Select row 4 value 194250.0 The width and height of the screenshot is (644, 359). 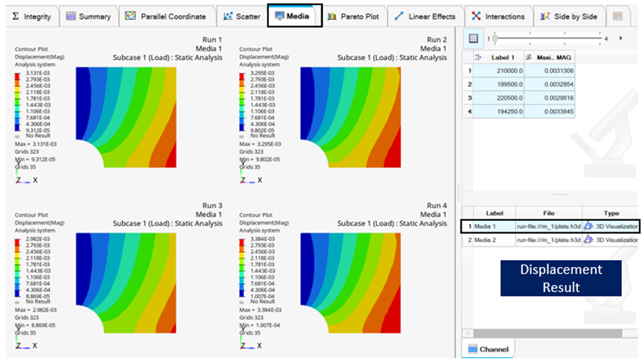pyautogui.click(x=498, y=111)
